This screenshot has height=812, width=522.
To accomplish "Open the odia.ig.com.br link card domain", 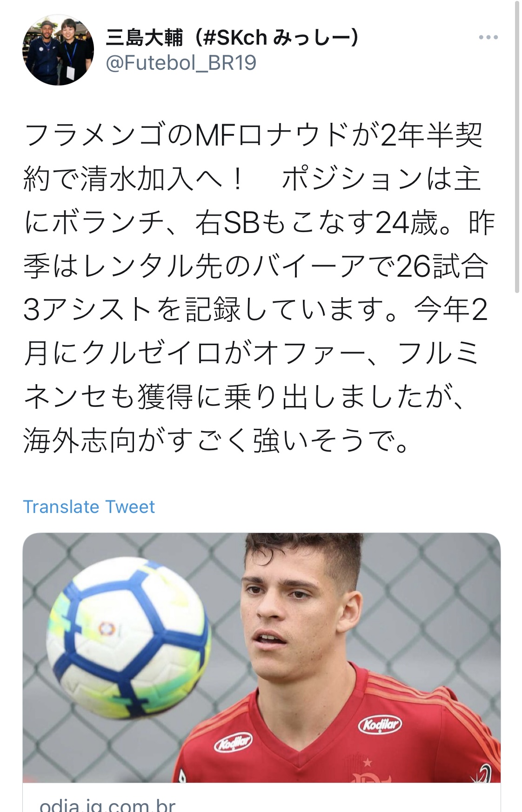I will pyautogui.click(x=107, y=804).
